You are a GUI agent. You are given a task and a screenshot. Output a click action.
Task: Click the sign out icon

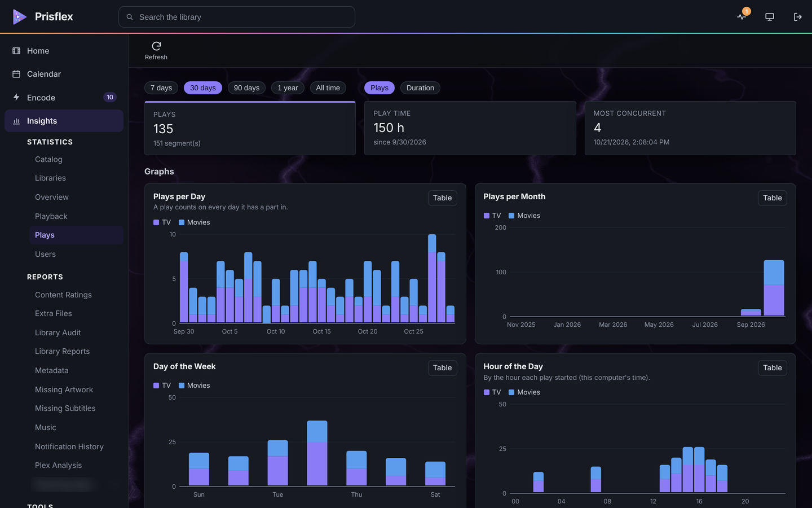pos(797,17)
